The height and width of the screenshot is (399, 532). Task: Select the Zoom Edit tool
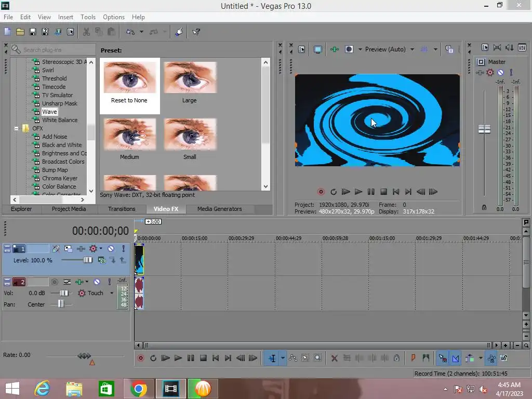click(317, 358)
